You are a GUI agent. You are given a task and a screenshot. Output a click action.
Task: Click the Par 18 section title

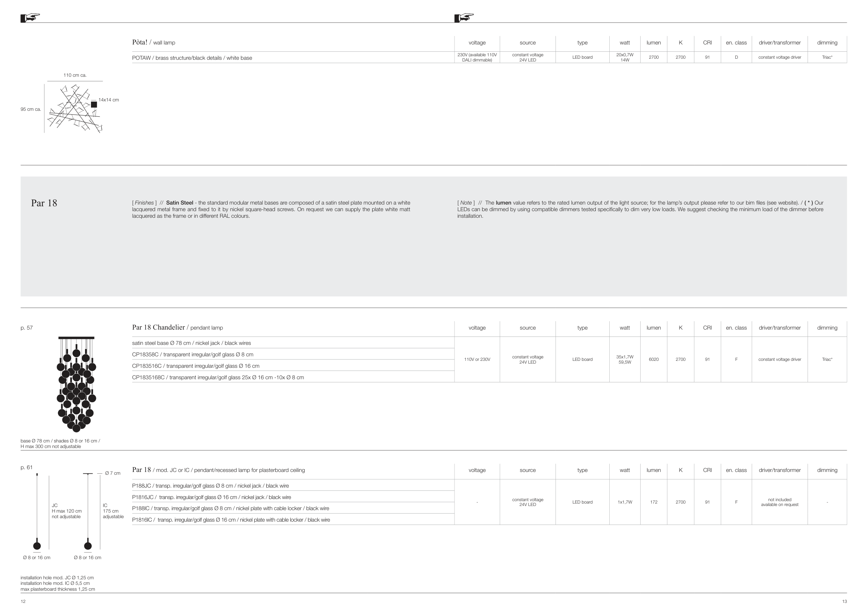coord(44,203)
